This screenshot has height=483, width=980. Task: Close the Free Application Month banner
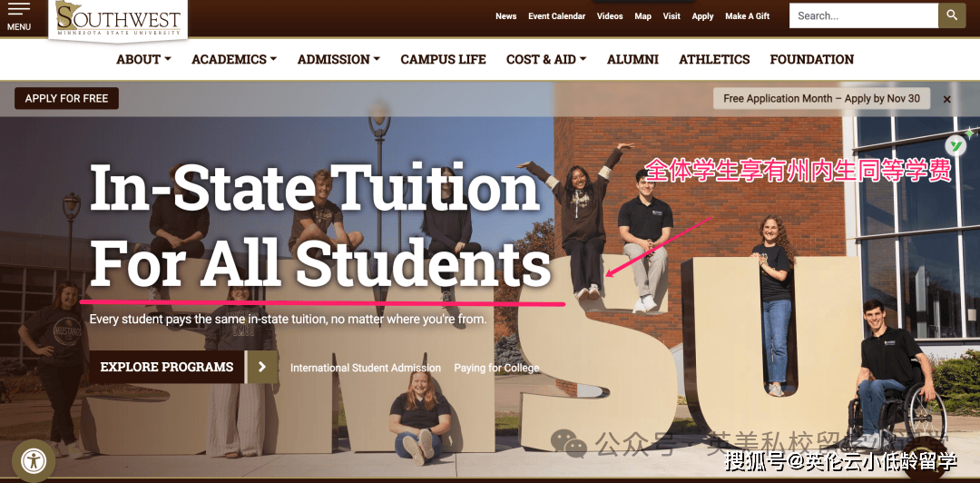946,99
